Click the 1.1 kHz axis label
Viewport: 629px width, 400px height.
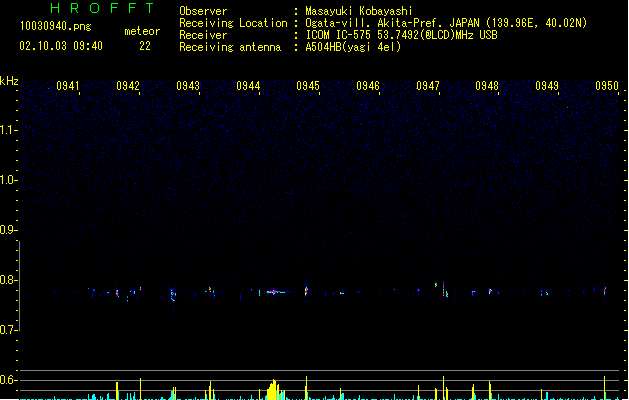coord(8,130)
